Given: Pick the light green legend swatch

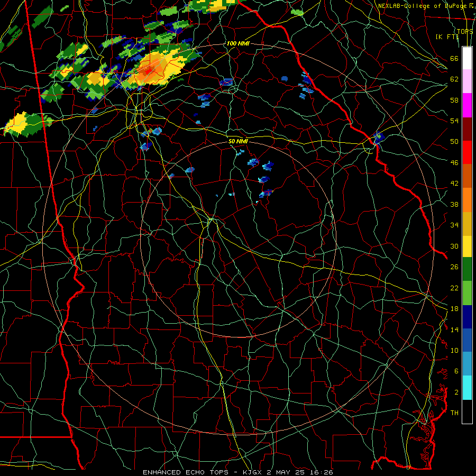Looking at the screenshot, I should click(x=467, y=293).
